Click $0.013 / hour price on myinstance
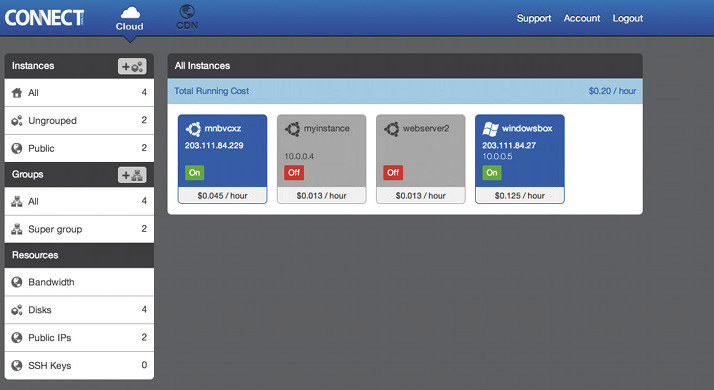The width and height of the screenshot is (714, 390). point(321,195)
